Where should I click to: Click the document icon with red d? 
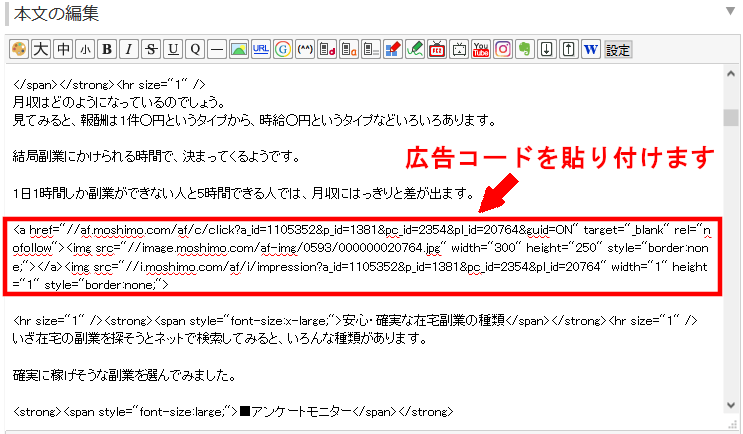pyautogui.click(x=327, y=49)
